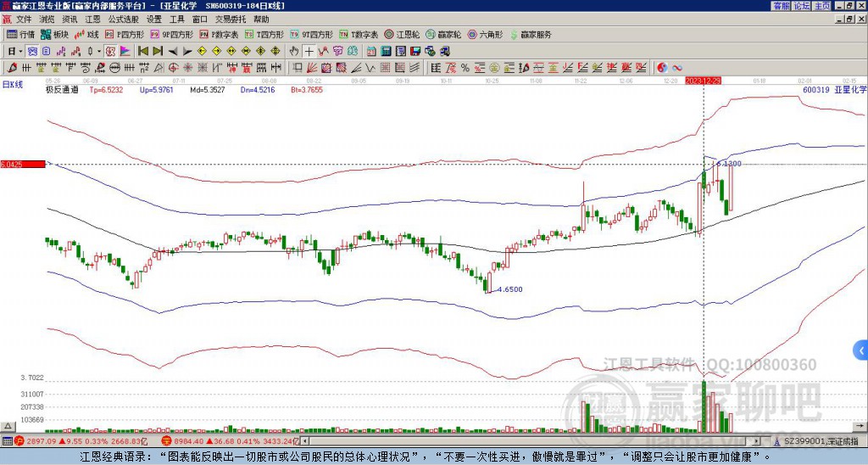Open the 文件 menu
Screen dimensions: 868x465
[x=24, y=20]
